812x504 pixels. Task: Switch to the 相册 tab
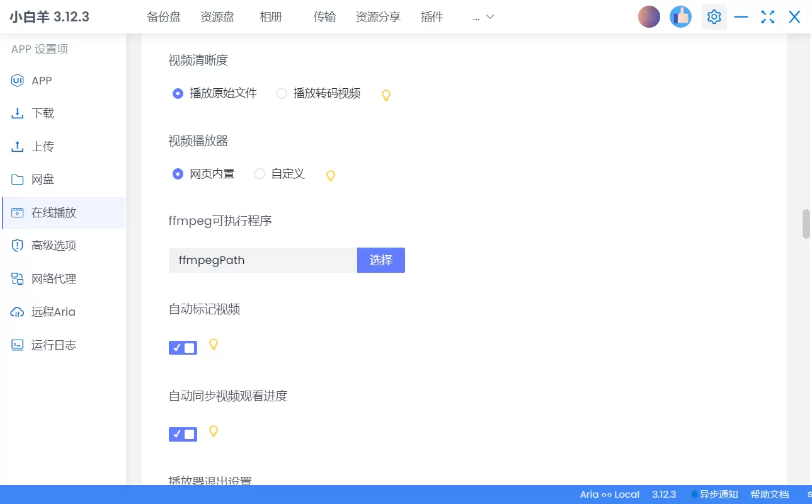[270, 17]
